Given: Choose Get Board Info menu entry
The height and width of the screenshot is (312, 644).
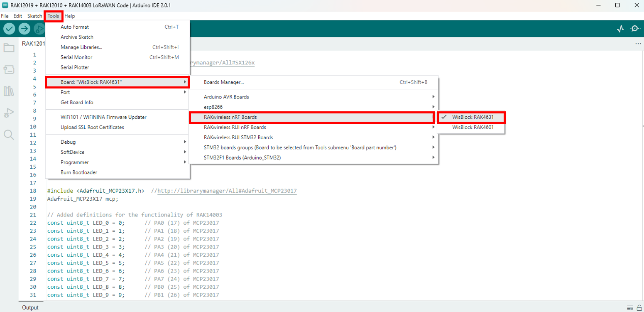Looking at the screenshot, I should tap(118, 102).
